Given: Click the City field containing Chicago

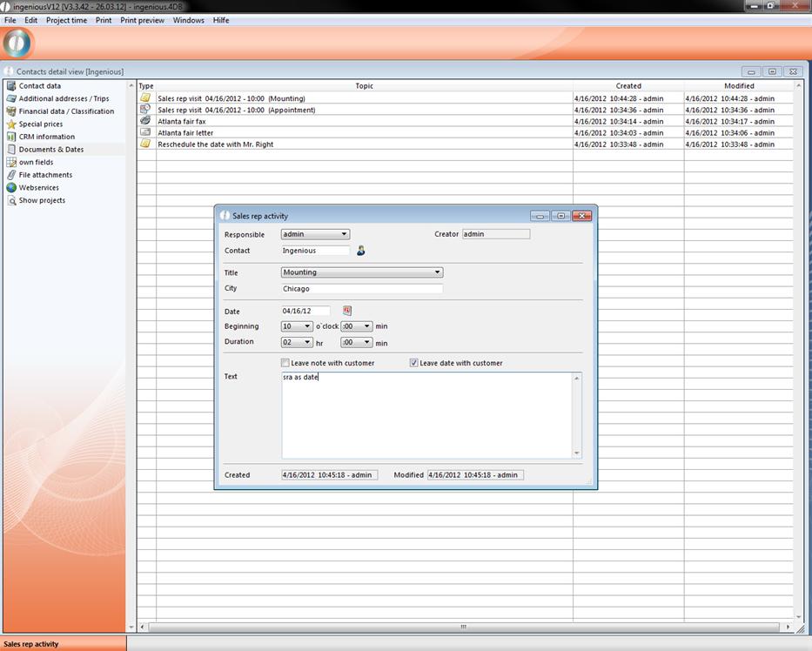Looking at the screenshot, I should 361,289.
